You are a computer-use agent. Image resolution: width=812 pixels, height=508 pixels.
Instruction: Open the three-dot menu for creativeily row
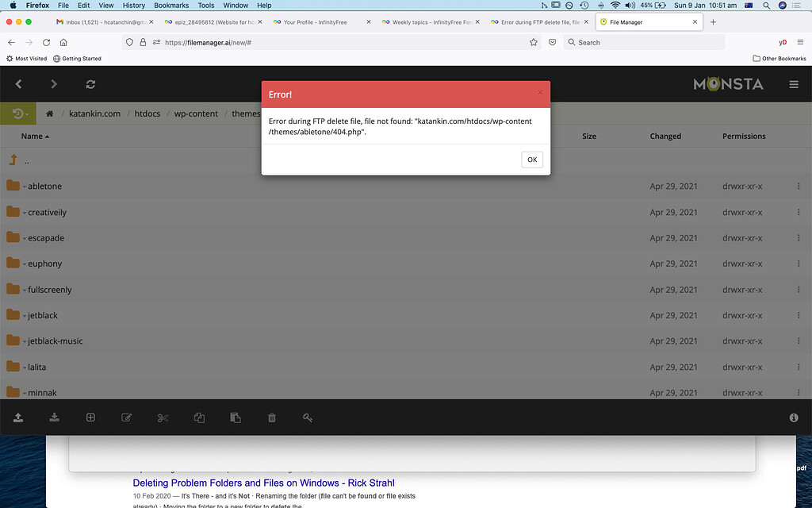798,213
